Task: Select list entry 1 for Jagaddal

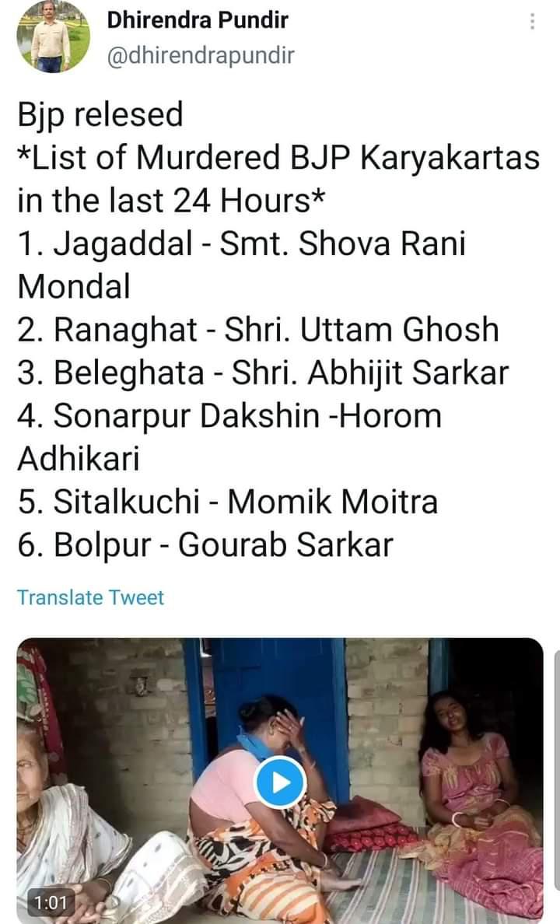Action: (x=241, y=244)
